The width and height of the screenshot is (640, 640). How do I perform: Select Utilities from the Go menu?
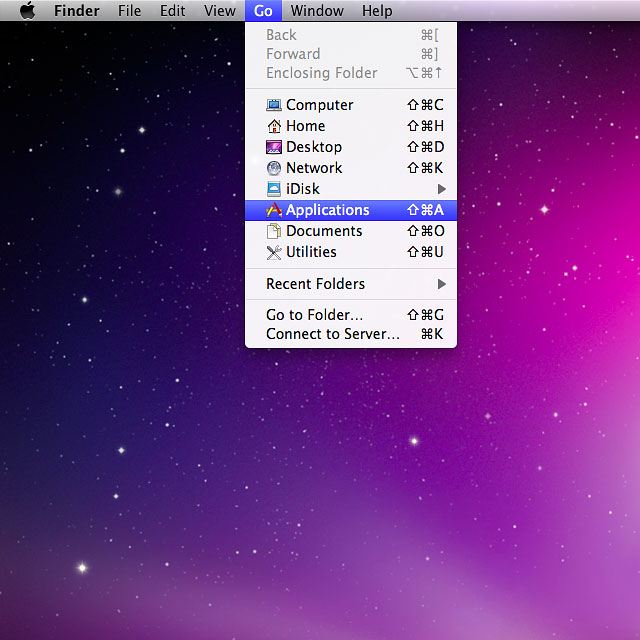[x=351, y=252]
